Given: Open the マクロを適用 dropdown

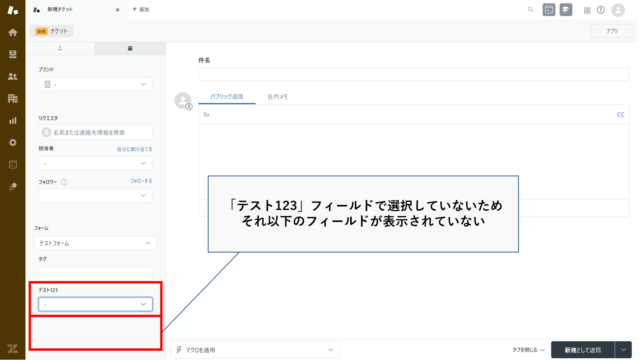Looking at the screenshot, I should 255,350.
